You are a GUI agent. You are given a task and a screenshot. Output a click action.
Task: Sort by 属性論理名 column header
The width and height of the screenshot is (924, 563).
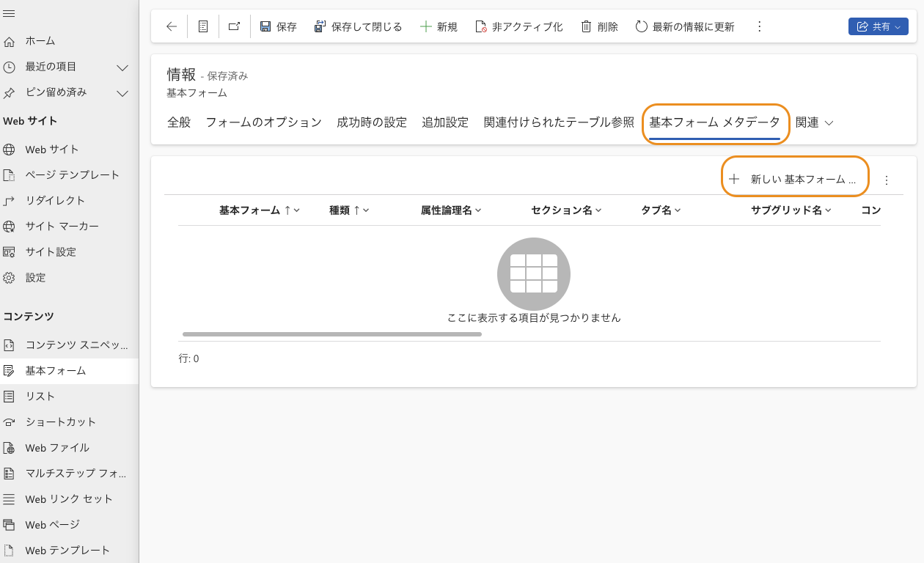click(x=450, y=210)
